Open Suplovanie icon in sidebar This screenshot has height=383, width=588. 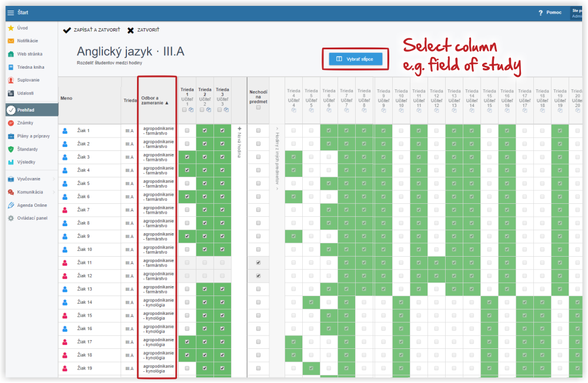(11, 80)
